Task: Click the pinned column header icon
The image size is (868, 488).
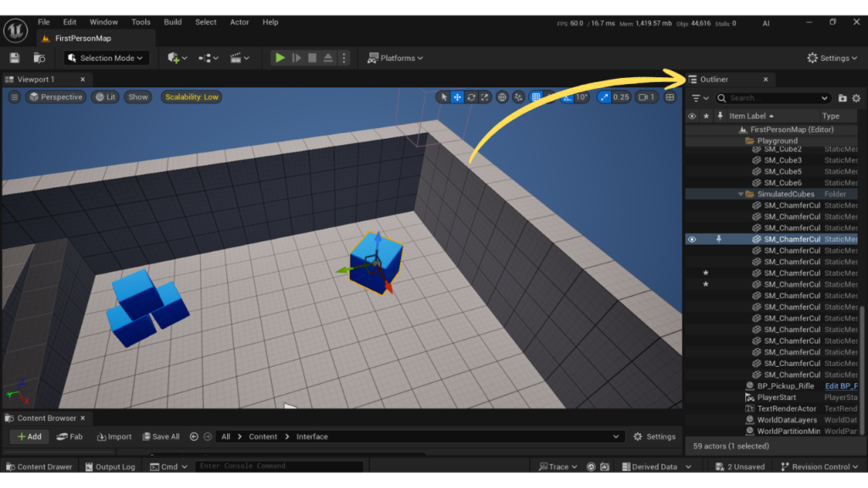Action: (720, 116)
